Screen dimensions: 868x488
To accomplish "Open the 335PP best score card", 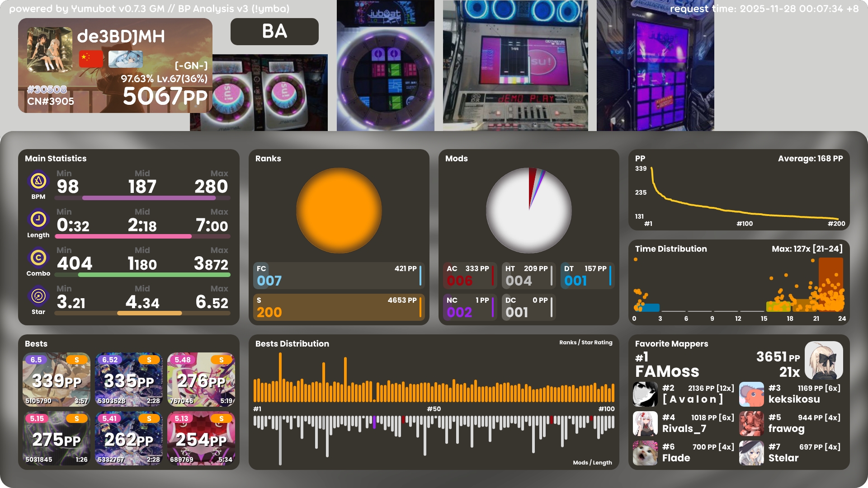I will tap(129, 380).
